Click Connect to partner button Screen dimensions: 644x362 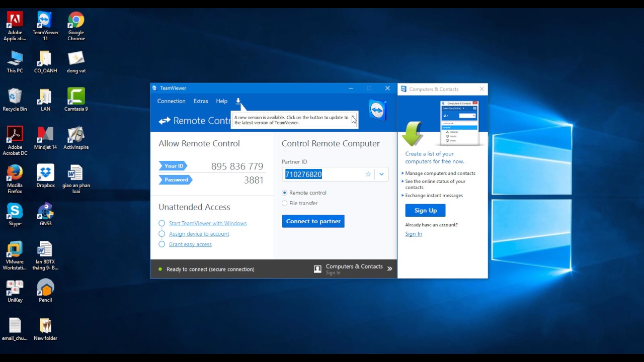click(313, 221)
